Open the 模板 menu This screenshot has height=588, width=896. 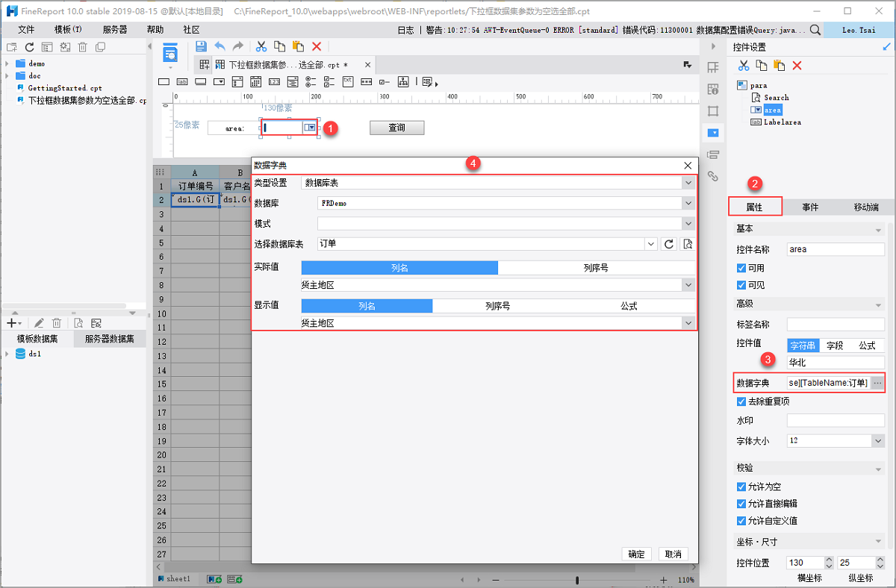pos(68,30)
